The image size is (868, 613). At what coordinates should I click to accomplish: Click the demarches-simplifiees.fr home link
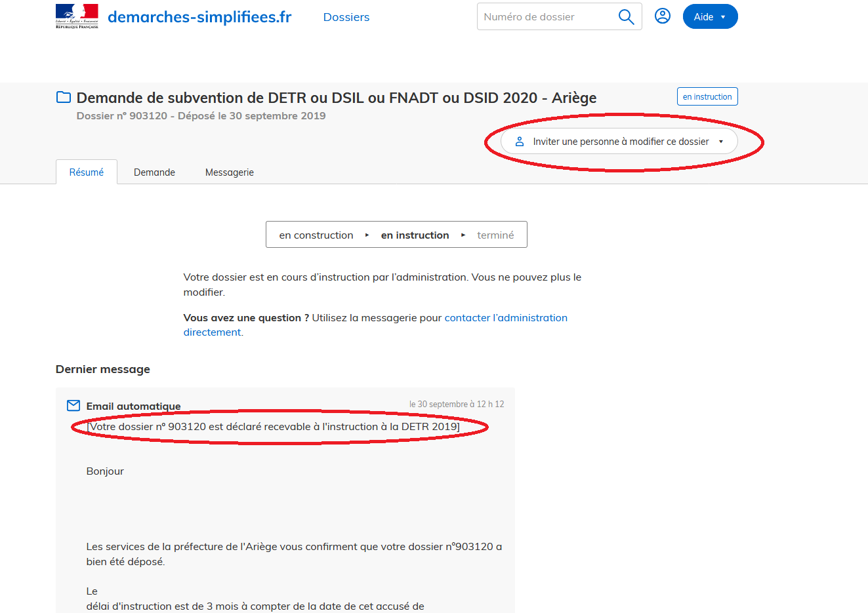point(199,16)
